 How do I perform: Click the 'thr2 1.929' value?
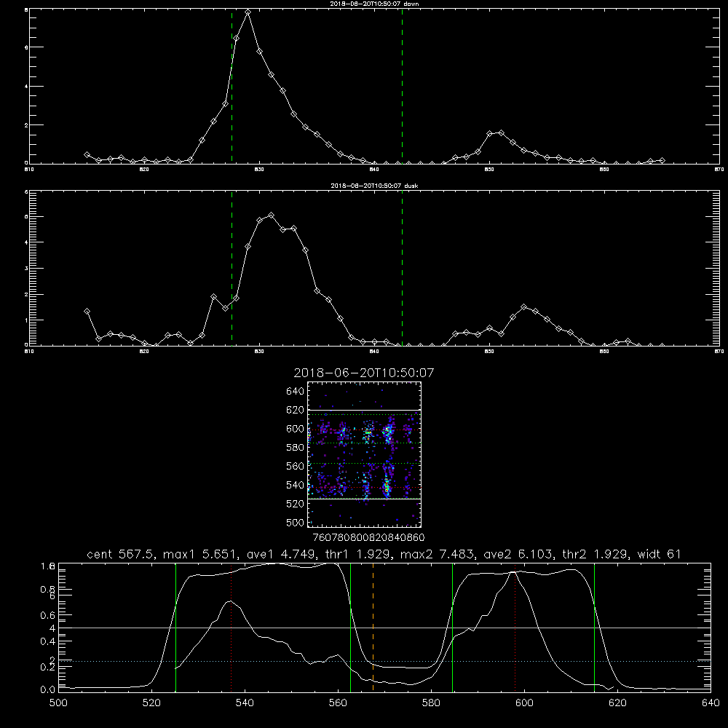point(596,554)
